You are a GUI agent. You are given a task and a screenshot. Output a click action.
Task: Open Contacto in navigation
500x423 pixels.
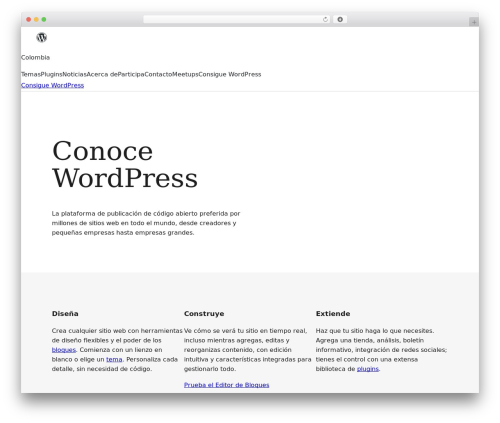(158, 74)
